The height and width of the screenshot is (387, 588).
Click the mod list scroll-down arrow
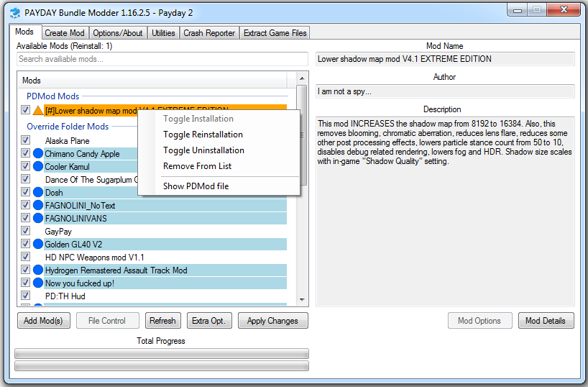(302, 299)
